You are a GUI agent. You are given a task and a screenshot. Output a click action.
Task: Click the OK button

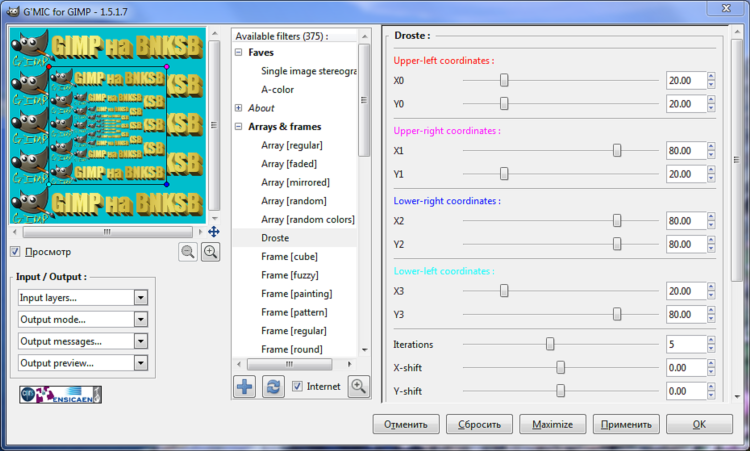coord(699,424)
